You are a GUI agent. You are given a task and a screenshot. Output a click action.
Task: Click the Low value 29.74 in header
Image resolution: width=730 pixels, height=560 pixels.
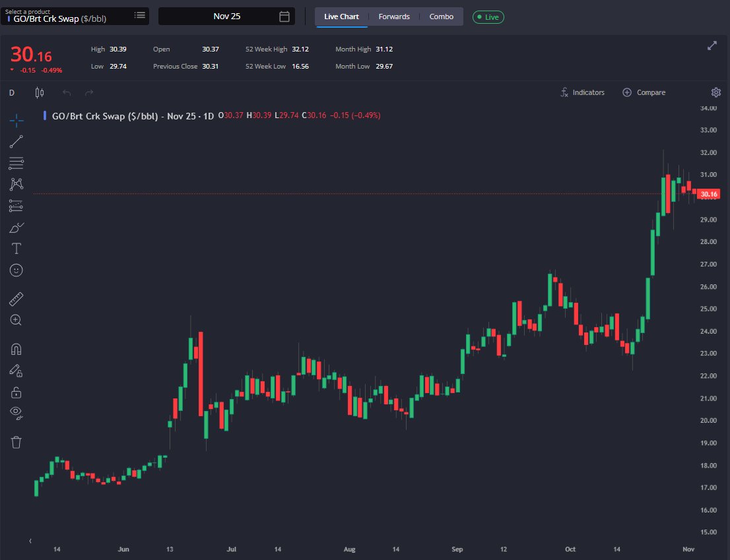[x=117, y=67]
